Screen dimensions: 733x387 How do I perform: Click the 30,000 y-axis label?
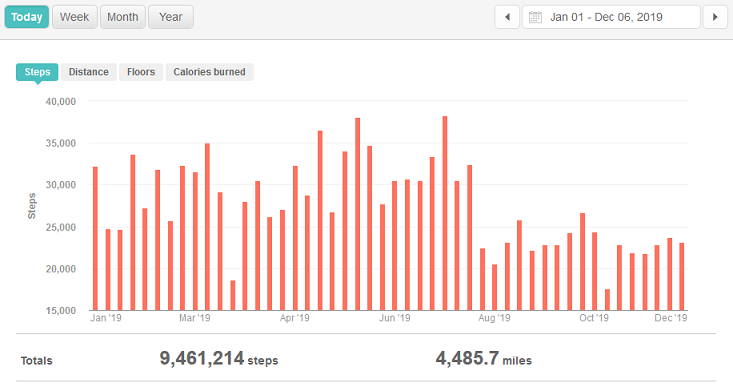pyautogui.click(x=60, y=185)
